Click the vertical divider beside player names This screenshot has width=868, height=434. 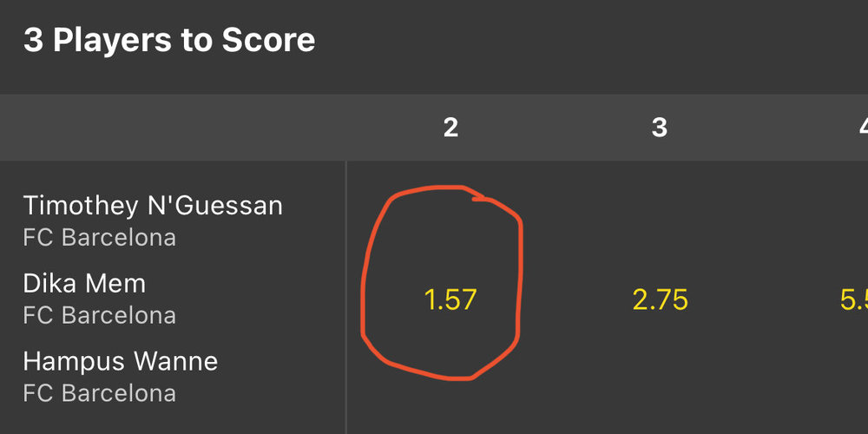tap(346, 297)
